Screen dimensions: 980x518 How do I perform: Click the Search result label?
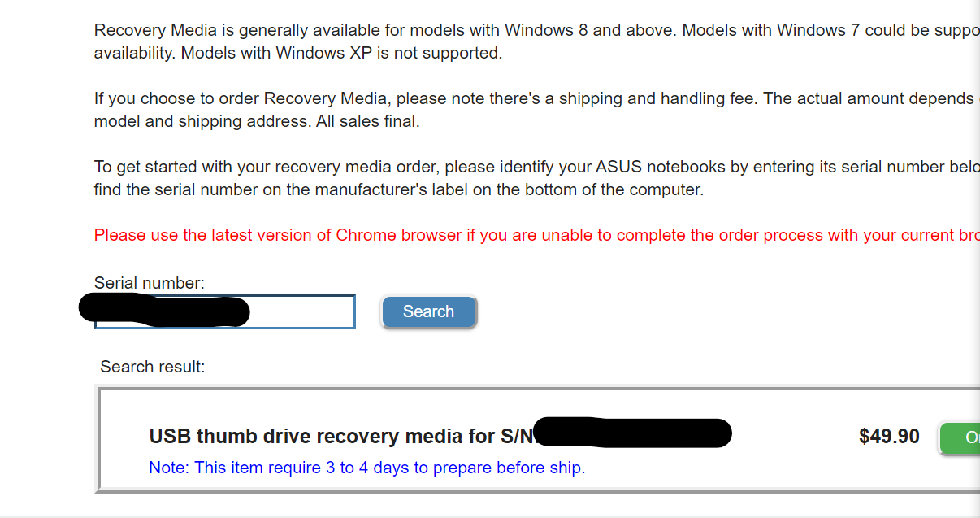pyautogui.click(x=151, y=367)
